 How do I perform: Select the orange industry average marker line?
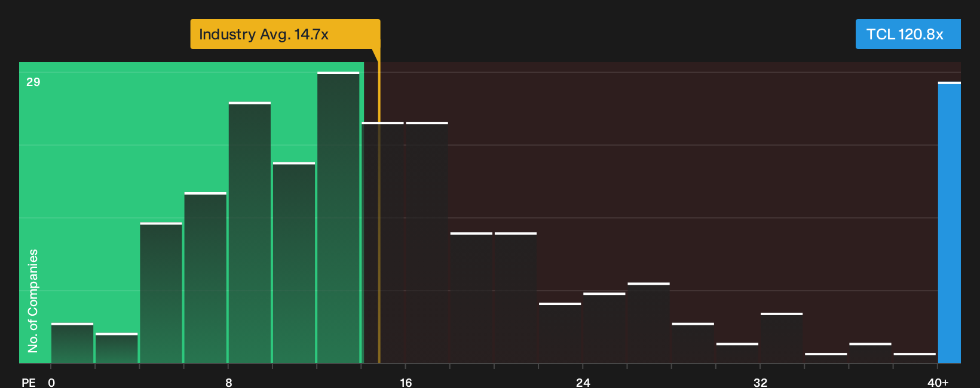(379, 206)
